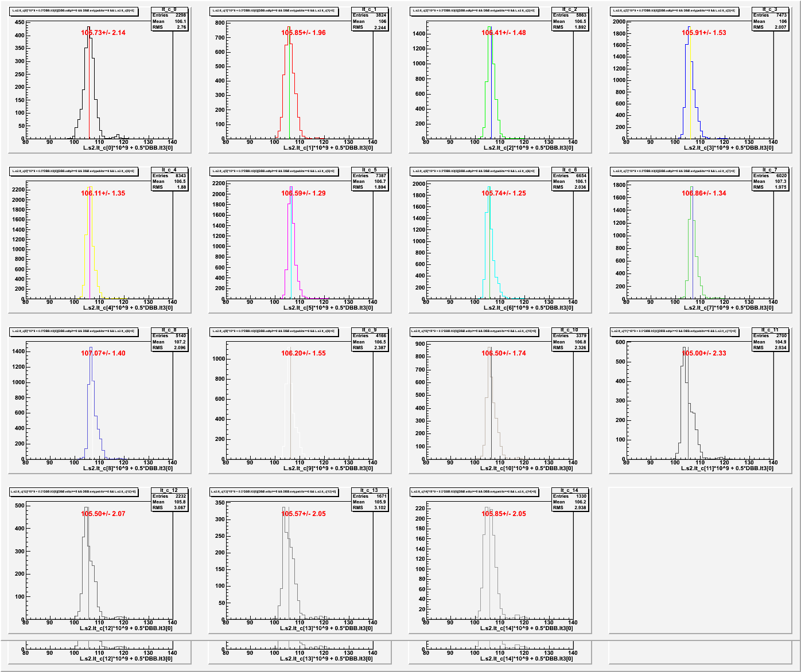Click the Entries 6654 stats row
The height and width of the screenshot is (672, 801).
[570, 175]
